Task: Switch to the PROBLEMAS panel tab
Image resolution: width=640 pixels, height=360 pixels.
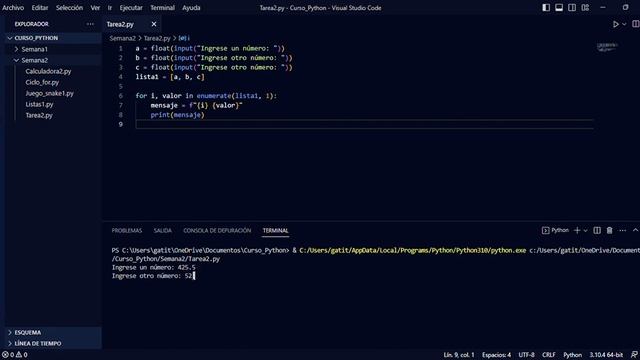Action: (127, 231)
